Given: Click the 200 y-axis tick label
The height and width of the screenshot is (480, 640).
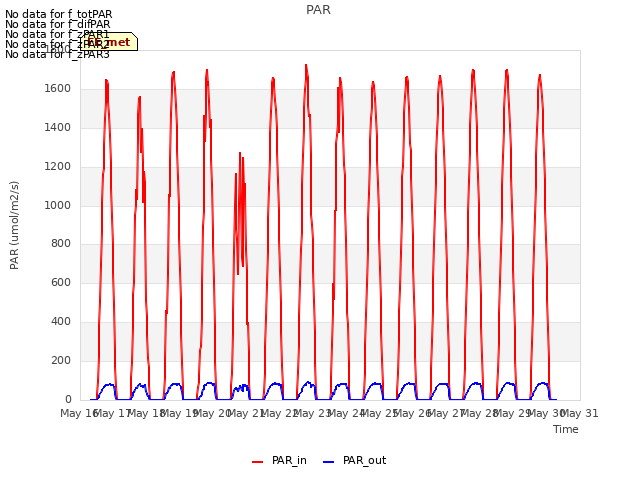Looking at the screenshot, I should pos(61,360).
